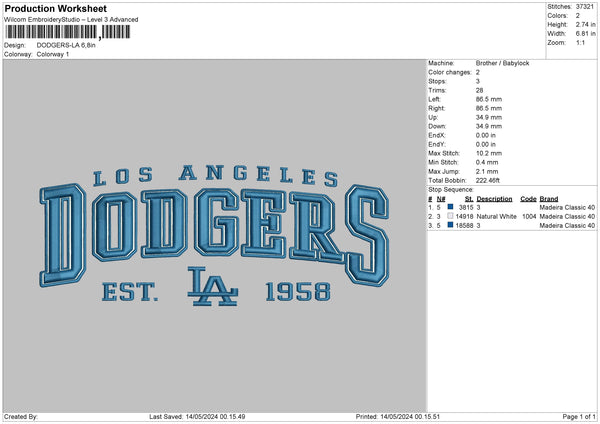Click the blue swatch in stop row 1
600x424 pixels.
coord(450,207)
